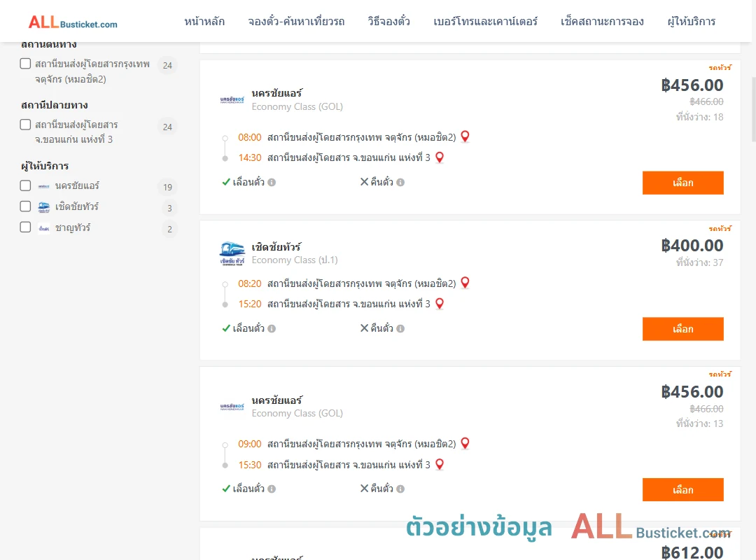
Task: Show เลื่อนตั๋ว info icon on 09:00 trip
Action: (x=272, y=489)
